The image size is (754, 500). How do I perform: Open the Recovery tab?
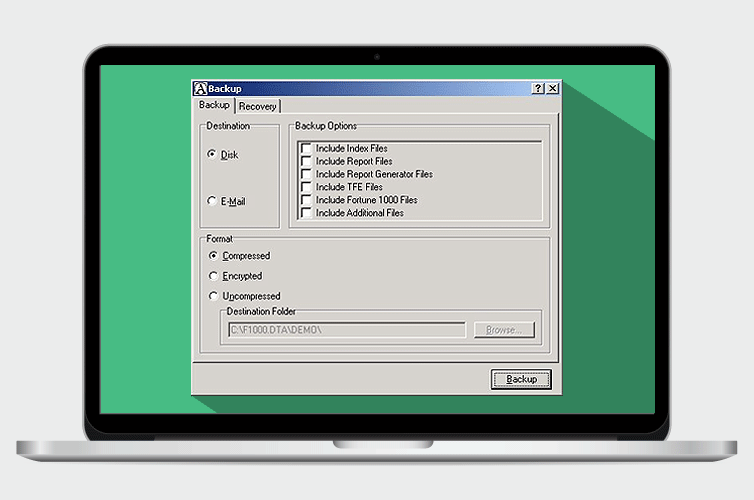coord(257,107)
